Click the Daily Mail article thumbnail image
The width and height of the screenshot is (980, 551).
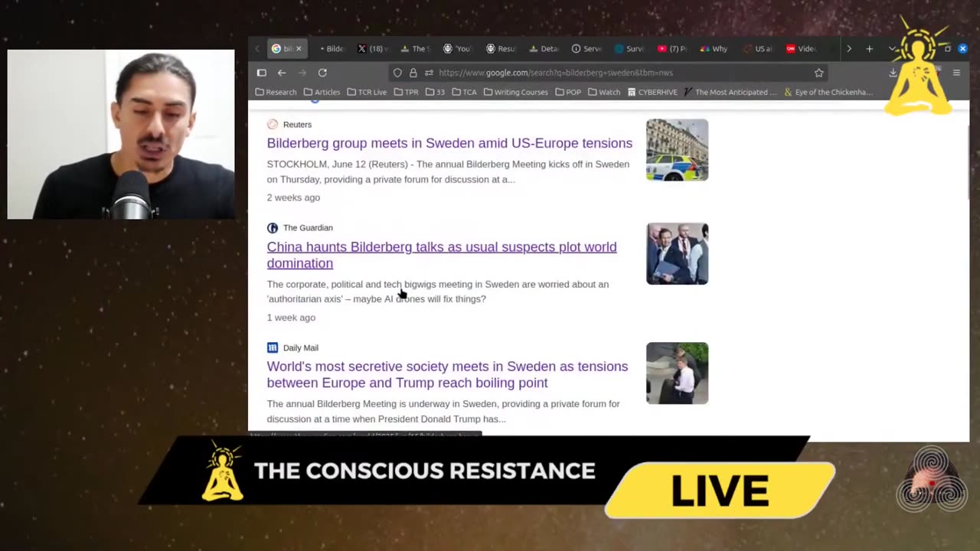pos(677,373)
